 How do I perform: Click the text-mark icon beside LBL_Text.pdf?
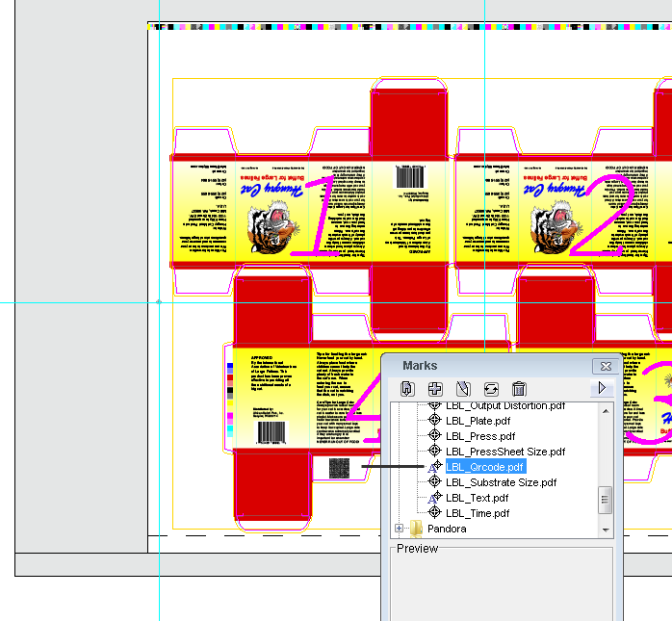(x=434, y=496)
